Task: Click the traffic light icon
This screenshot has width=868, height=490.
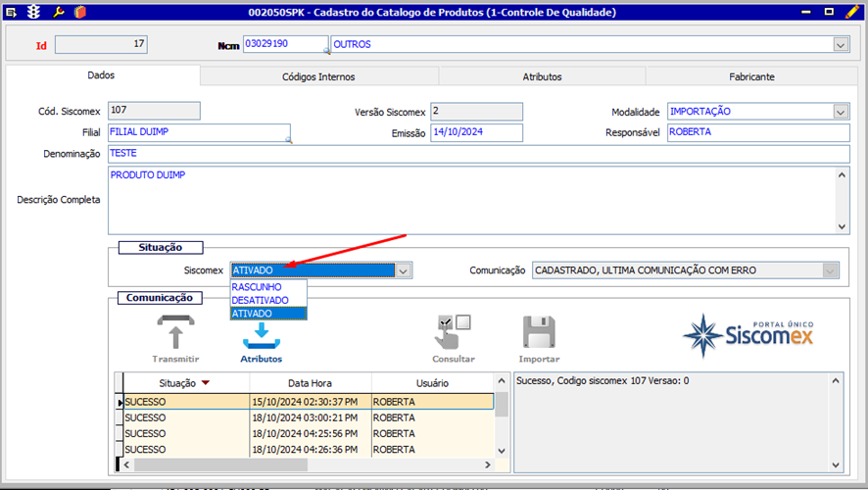Action: tap(33, 12)
